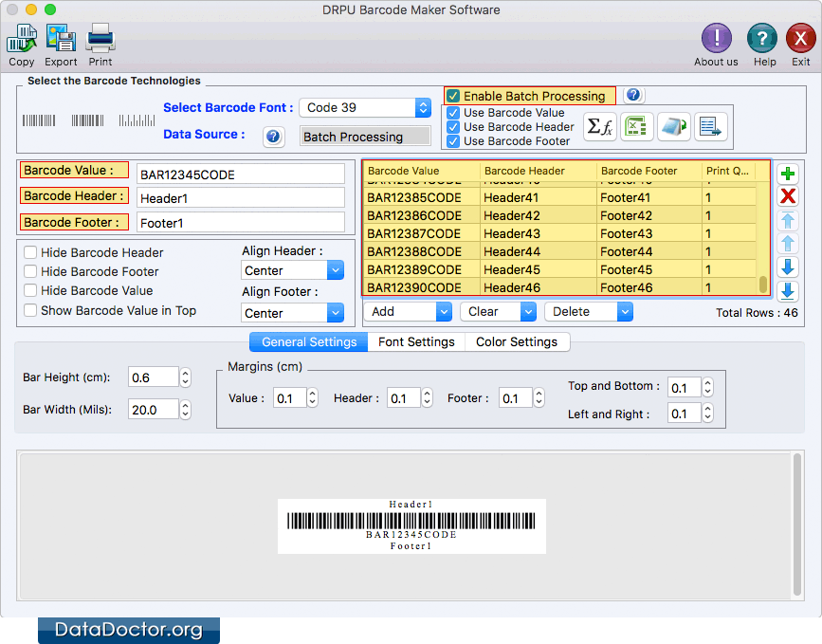Click the Batch Processing data source button
The width and height of the screenshot is (822, 644).
click(365, 137)
